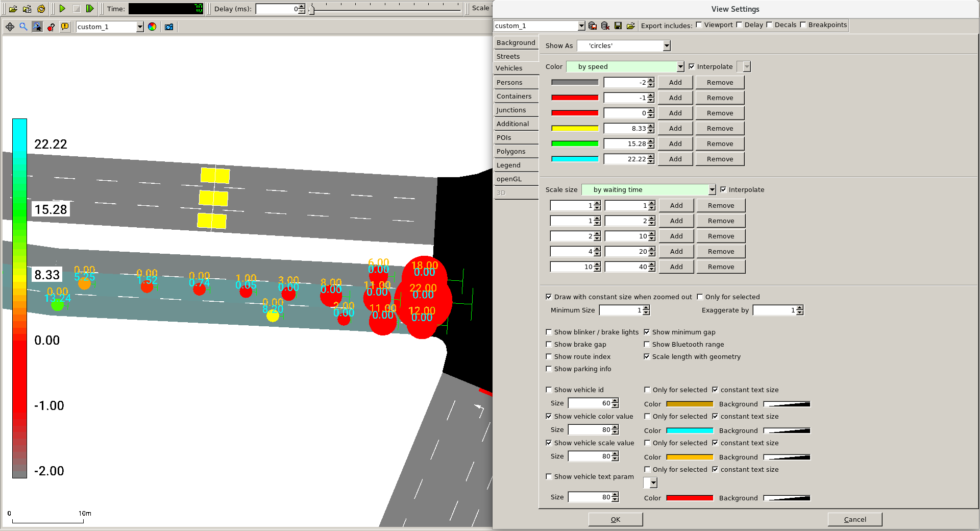The height and width of the screenshot is (531, 980).
Task: Start the simulation with the play button
Action: coord(62,9)
